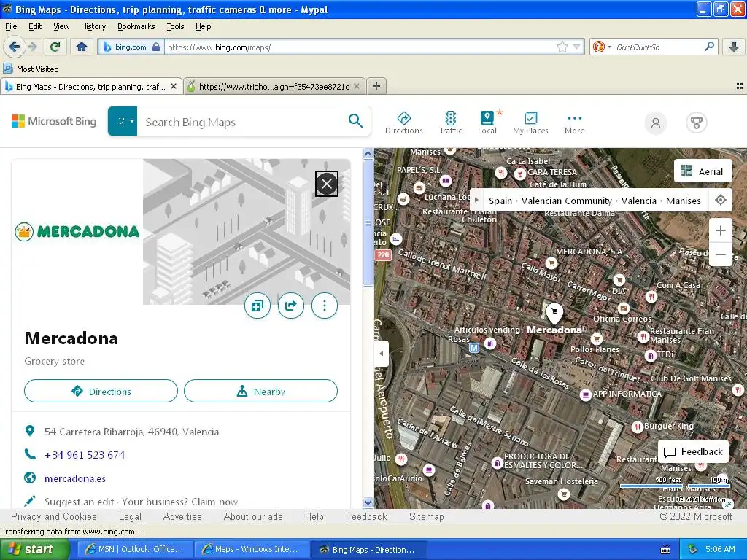The height and width of the screenshot is (560, 747).
Task: Click the Nearby button
Action: [260, 391]
